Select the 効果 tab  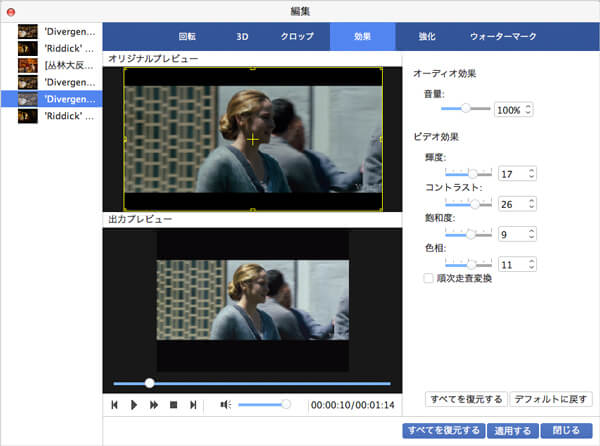point(362,36)
